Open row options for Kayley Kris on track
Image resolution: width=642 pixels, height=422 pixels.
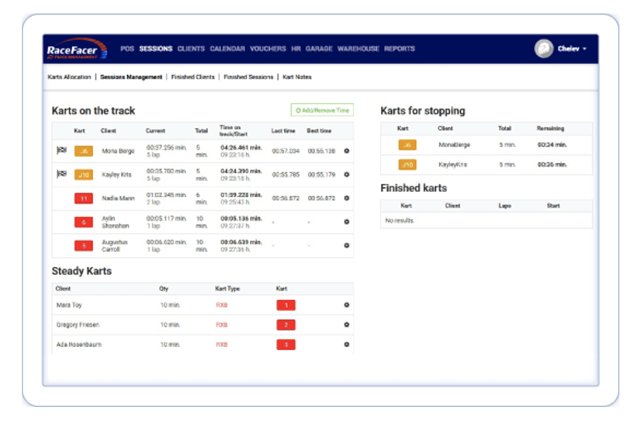tap(346, 175)
